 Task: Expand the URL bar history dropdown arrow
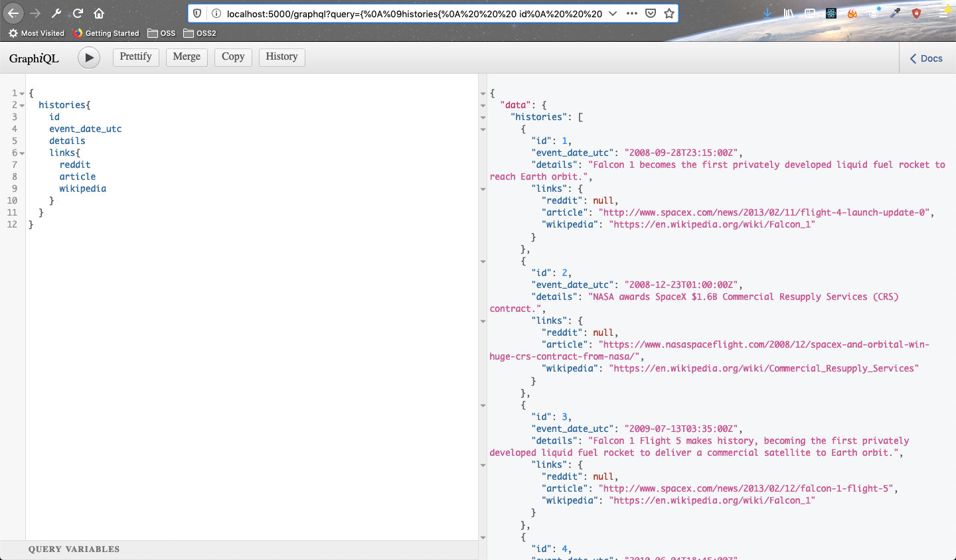pos(613,13)
